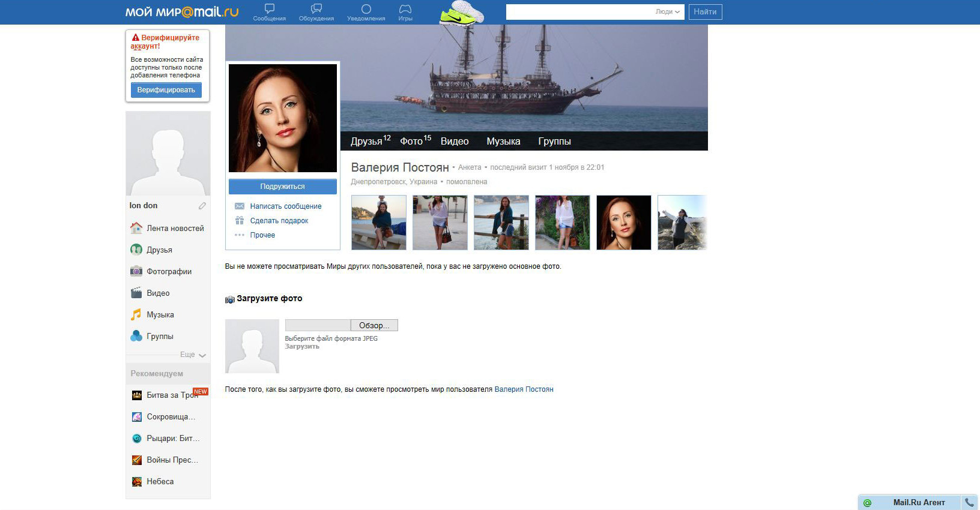Viewport: 980px width, 510px height.
Task: Expand the Еще sidebar menu
Action: pos(193,355)
